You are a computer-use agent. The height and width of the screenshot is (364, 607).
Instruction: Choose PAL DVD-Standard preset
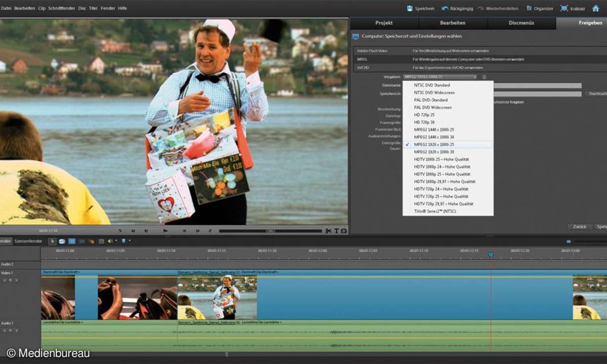point(448,100)
